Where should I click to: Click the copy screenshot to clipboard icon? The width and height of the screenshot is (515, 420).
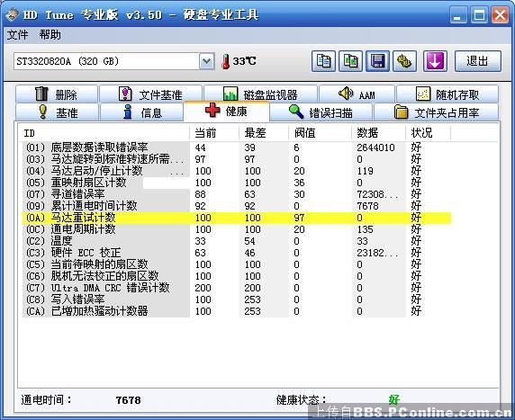coord(351,61)
